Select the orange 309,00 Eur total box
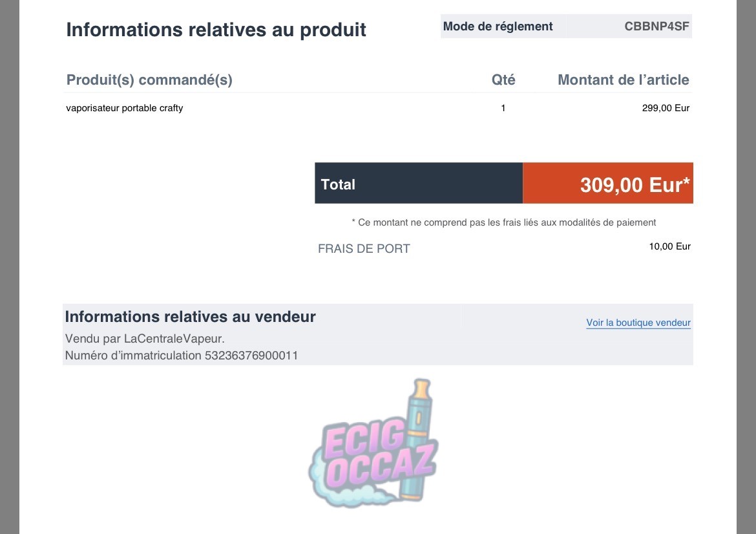 [607, 184]
